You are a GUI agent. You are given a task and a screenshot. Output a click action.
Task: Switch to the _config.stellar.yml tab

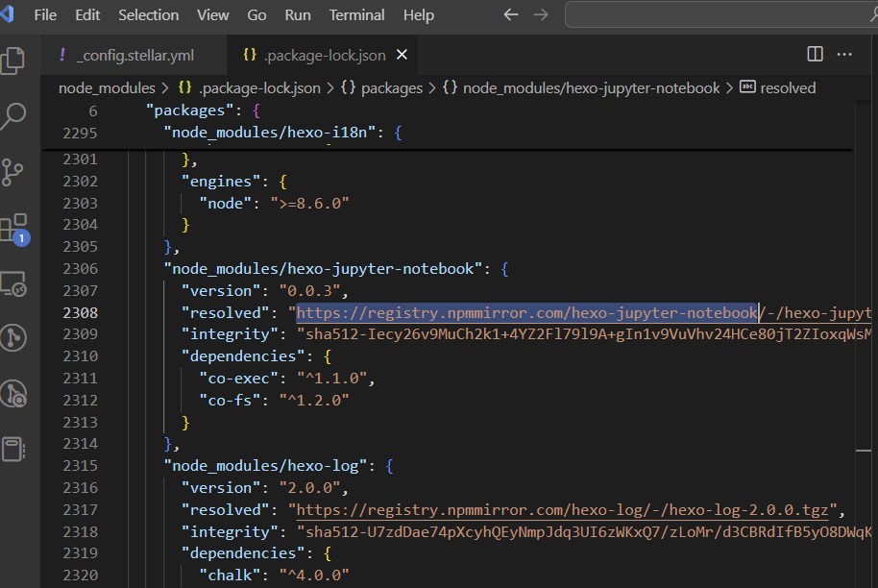pos(134,55)
